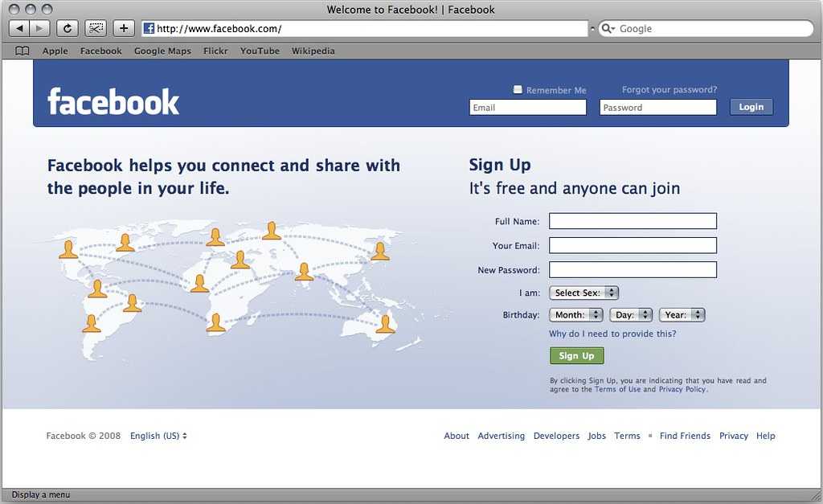
Task: Open the birthday Month dropdown
Action: (x=575, y=315)
